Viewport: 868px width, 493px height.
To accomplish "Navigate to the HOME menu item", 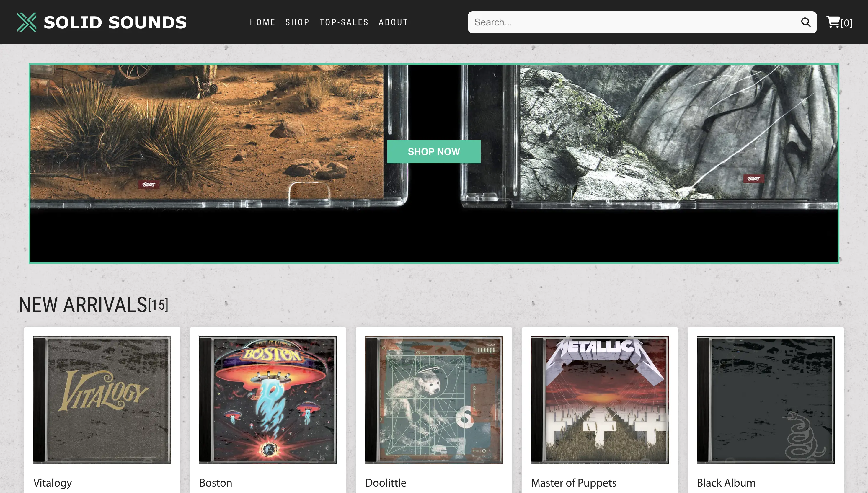I will (263, 22).
